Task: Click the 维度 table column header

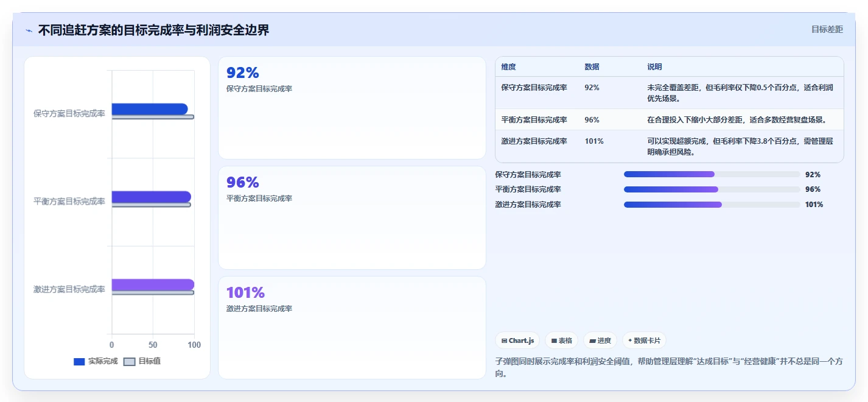Action: point(509,67)
